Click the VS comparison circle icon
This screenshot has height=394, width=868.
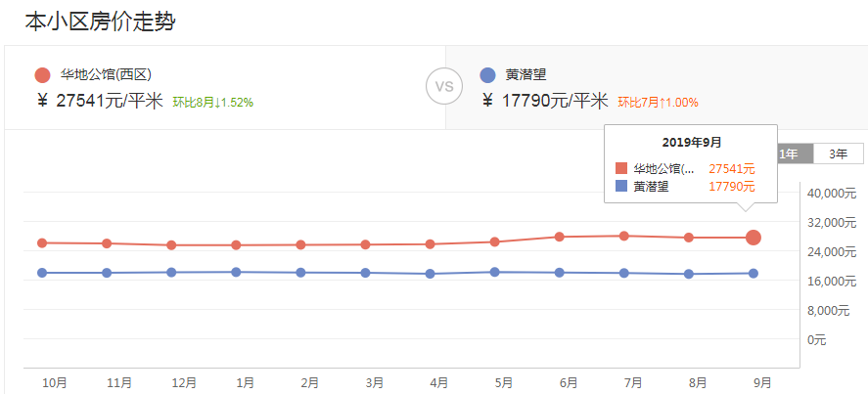[x=443, y=86]
